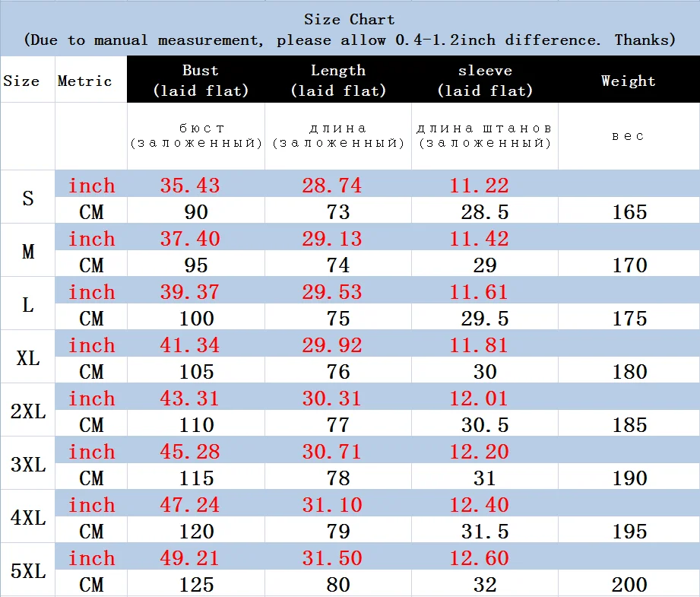Click the sleeve (laid flat) header cell
The image size is (700, 597).
pos(485,80)
